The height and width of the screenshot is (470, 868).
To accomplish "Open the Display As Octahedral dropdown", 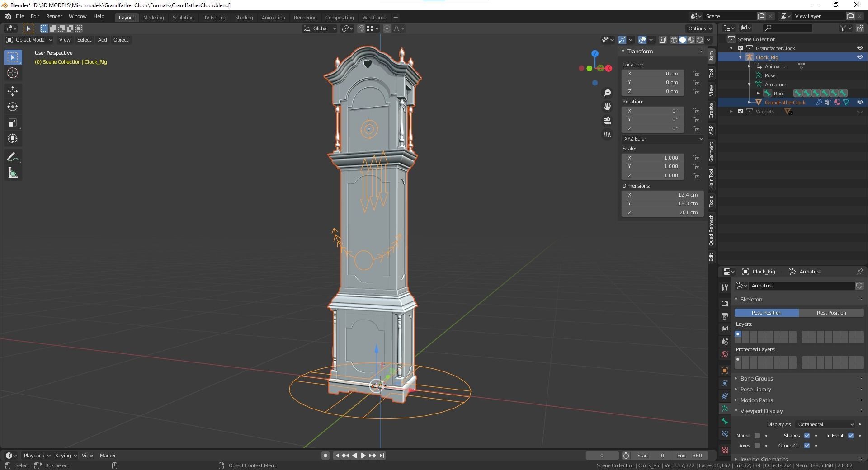I will coord(825,424).
